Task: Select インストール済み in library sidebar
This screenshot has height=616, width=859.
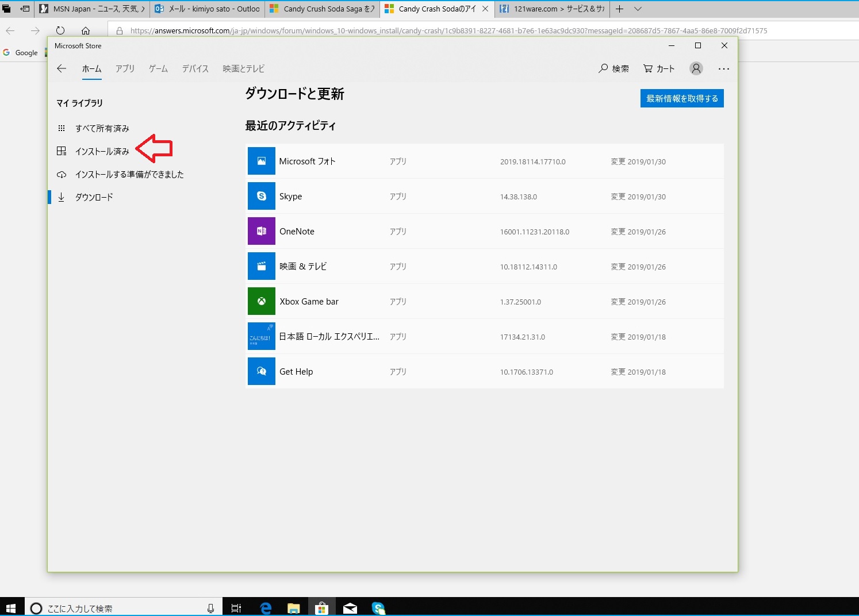Action: pos(94,151)
